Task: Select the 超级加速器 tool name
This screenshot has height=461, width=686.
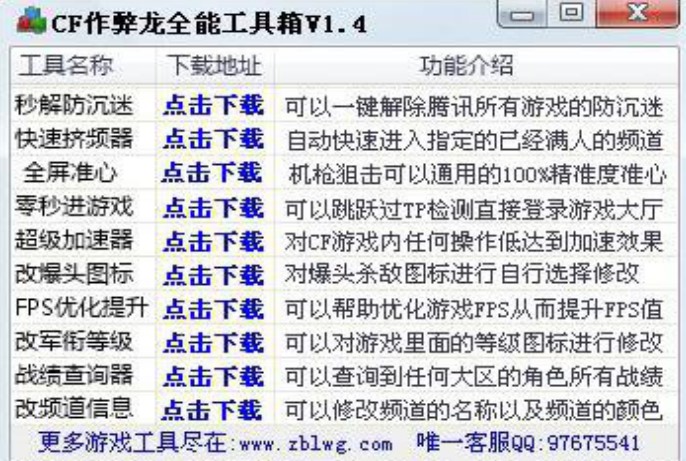Action: (74, 240)
